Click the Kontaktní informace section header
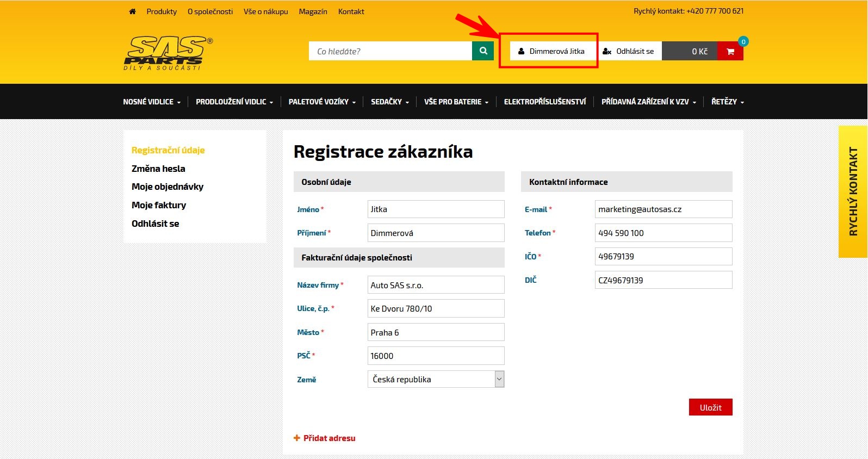868x459 pixels. coord(627,182)
